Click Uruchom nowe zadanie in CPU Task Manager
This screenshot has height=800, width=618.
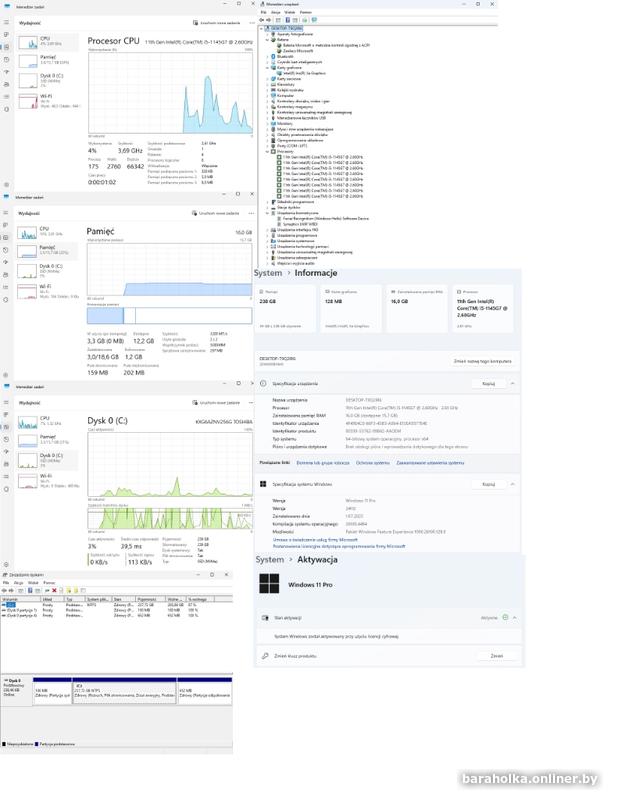216,23
